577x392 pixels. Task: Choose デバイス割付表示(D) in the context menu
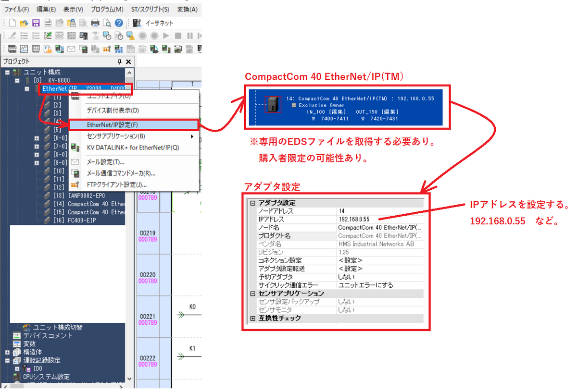(x=134, y=110)
